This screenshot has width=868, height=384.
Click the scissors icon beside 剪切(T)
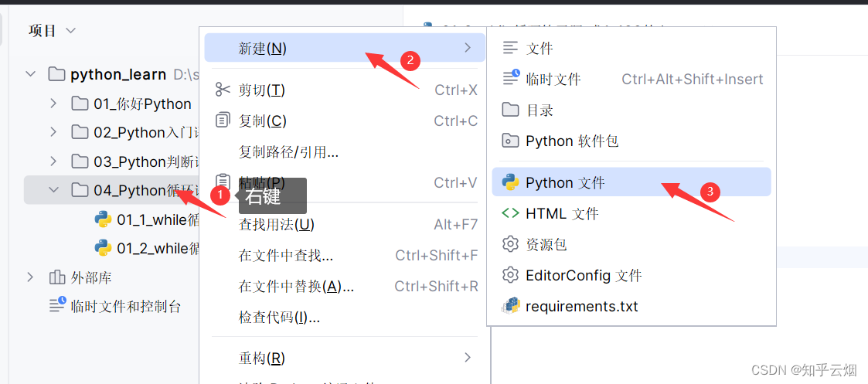tap(223, 90)
